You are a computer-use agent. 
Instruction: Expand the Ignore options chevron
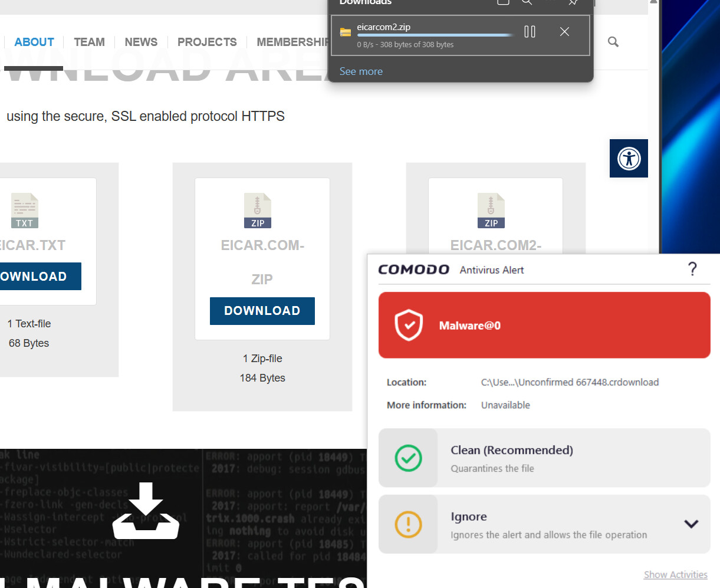point(691,524)
